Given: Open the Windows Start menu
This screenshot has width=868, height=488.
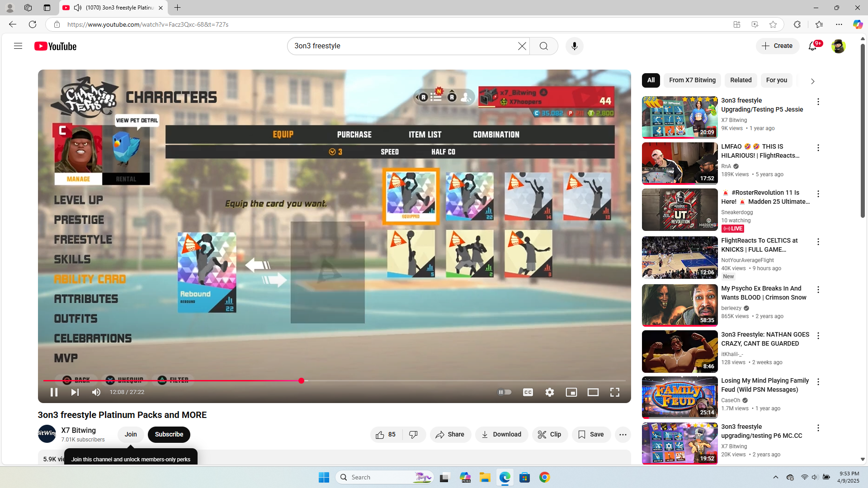Looking at the screenshot, I should [324, 478].
